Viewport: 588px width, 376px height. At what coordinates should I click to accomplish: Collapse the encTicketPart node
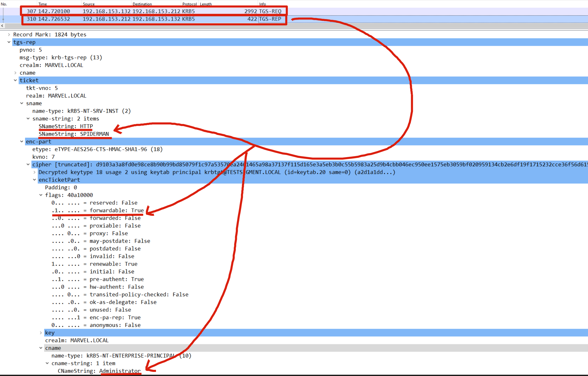(x=34, y=180)
